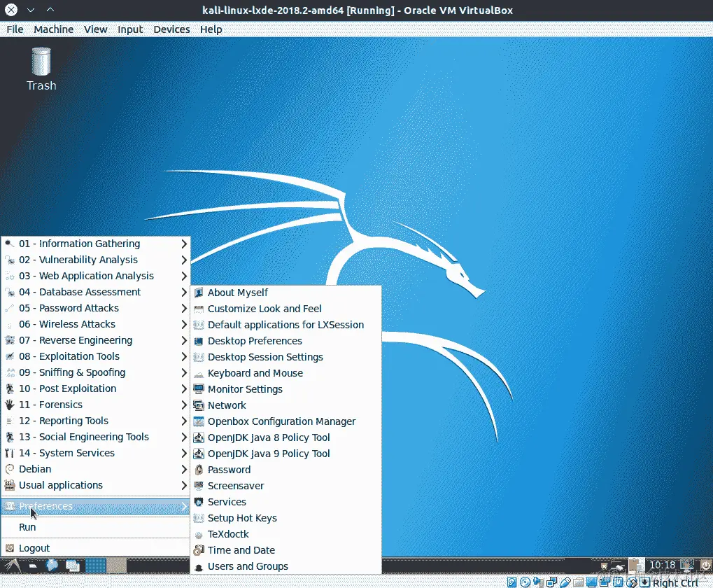Click the VirtualBox USB status icon
Image resolution: width=713 pixels, height=588 pixels.
tap(565, 582)
